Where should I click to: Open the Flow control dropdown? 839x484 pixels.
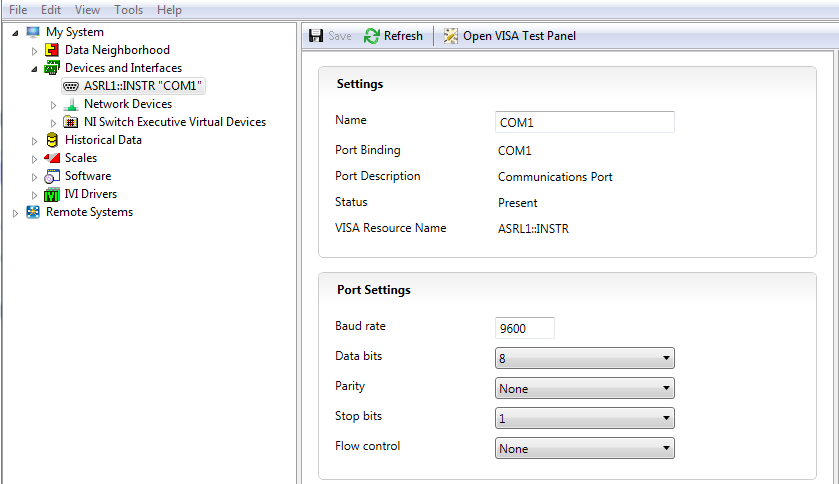click(585, 448)
